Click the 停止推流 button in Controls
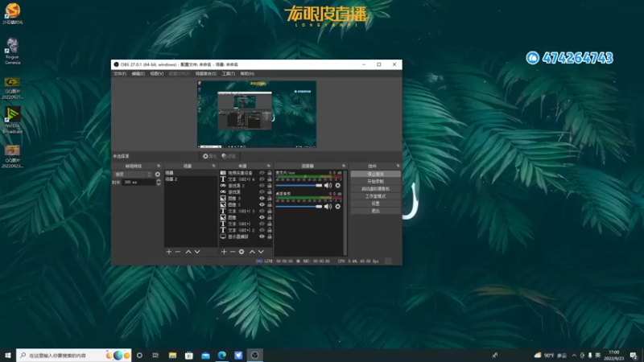Viewport: 644px width, 362px height. coord(375,174)
